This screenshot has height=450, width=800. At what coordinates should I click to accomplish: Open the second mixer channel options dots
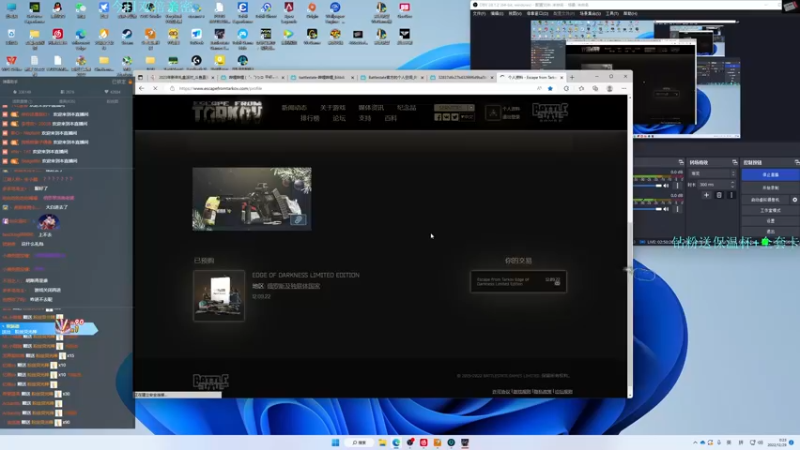click(x=678, y=209)
